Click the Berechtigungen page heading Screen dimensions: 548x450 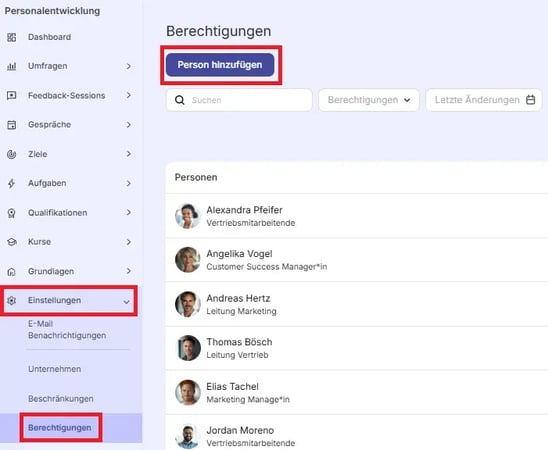(x=218, y=31)
